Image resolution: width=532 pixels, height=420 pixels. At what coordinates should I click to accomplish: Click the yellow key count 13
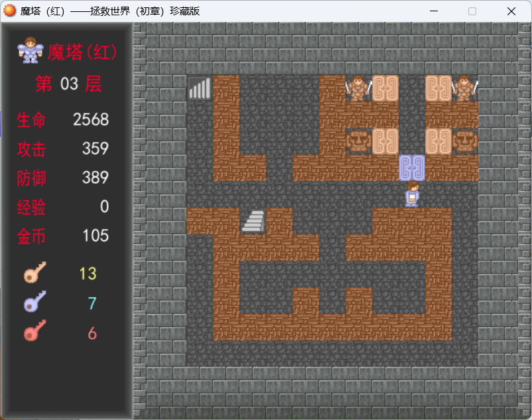click(x=88, y=274)
